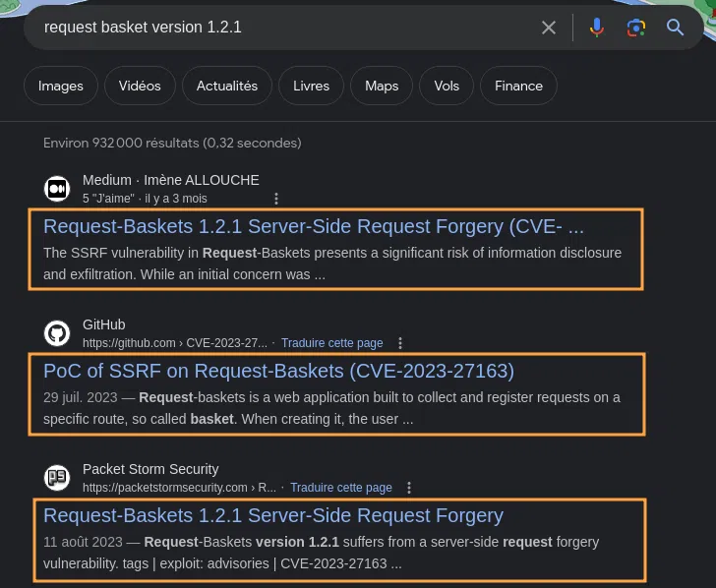Open three-dot menu for GitHub result

click(400, 343)
